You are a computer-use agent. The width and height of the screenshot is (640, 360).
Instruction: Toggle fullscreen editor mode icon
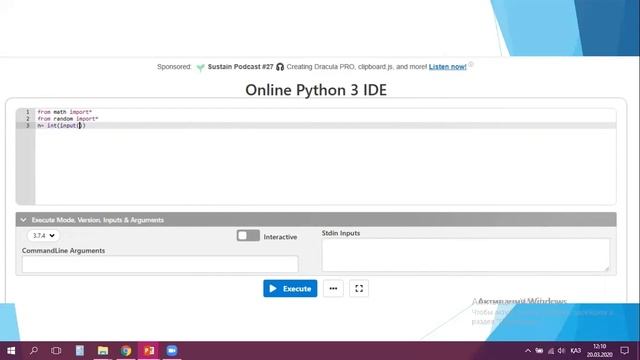click(359, 289)
